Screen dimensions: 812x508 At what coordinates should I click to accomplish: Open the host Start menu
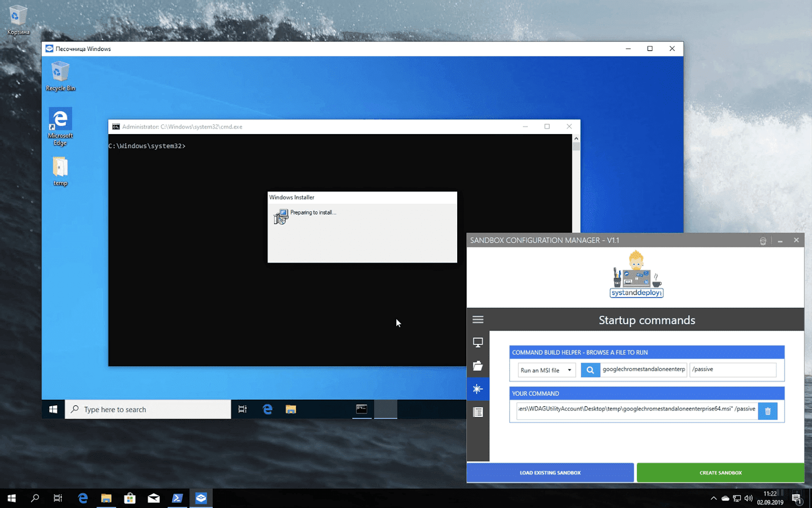[11, 498]
